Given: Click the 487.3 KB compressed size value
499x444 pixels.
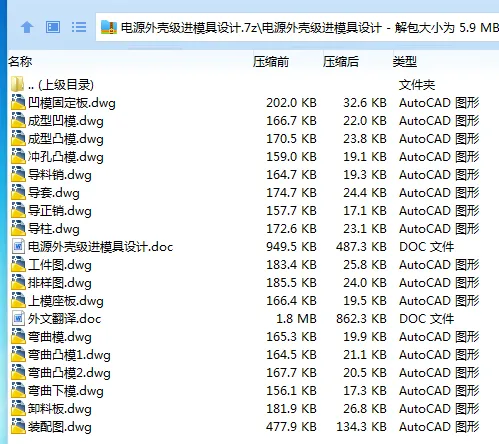Looking at the screenshot, I should point(361,247).
